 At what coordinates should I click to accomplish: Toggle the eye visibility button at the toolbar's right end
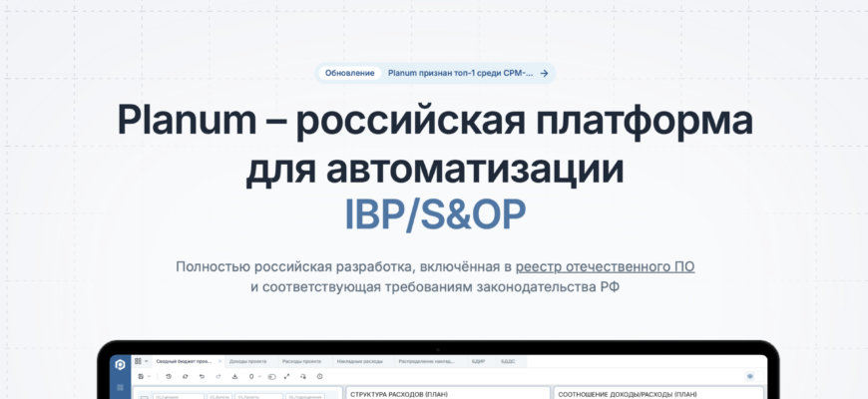pos(750,376)
